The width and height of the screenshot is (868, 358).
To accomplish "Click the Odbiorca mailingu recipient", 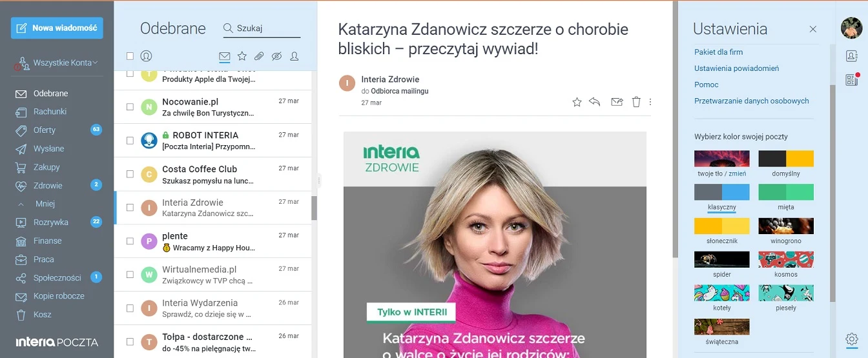I will (400, 91).
